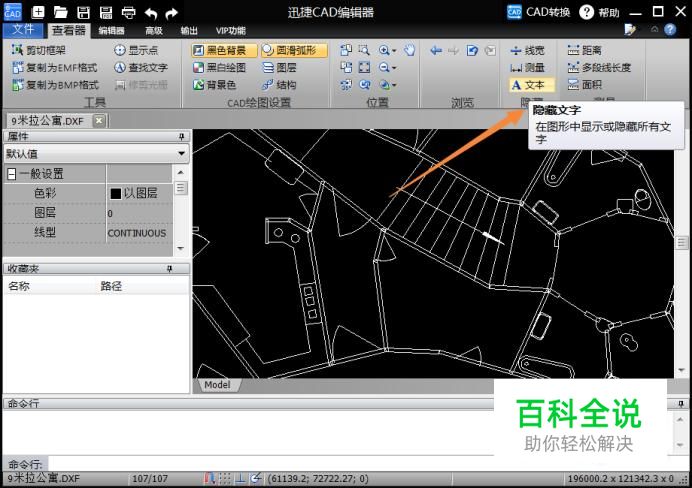Click the 图层 value field 0
The image size is (692, 488).
tap(139, 213)
